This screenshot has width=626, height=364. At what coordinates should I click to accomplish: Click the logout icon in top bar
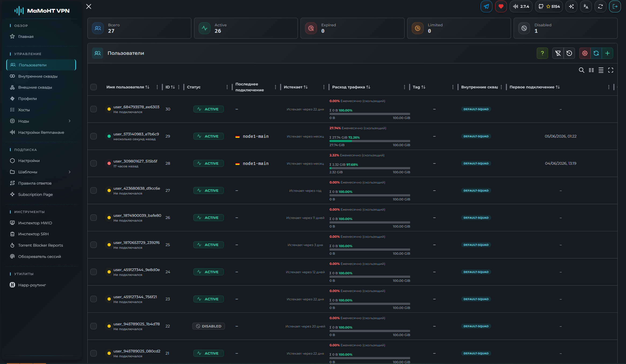tap(615, 6)
